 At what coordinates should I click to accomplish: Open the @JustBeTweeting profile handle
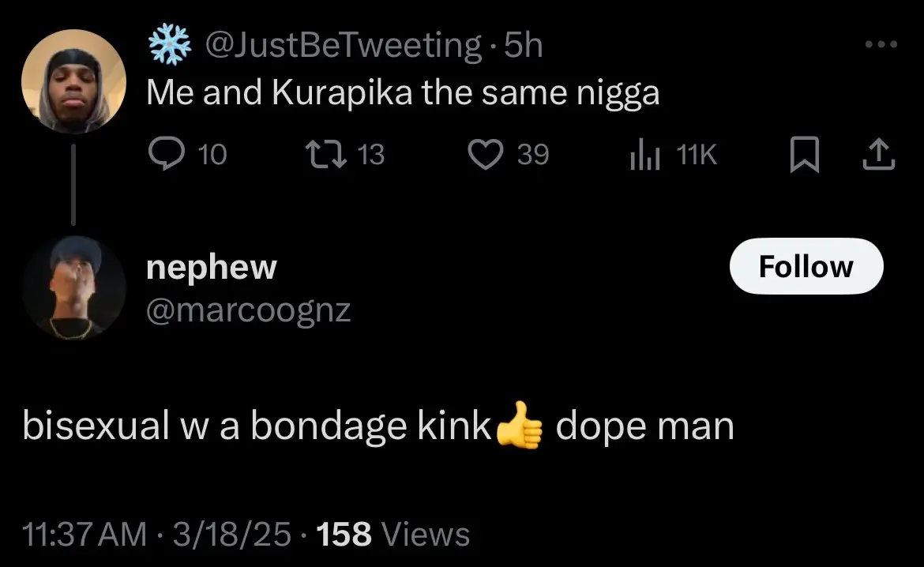[344, 46]
